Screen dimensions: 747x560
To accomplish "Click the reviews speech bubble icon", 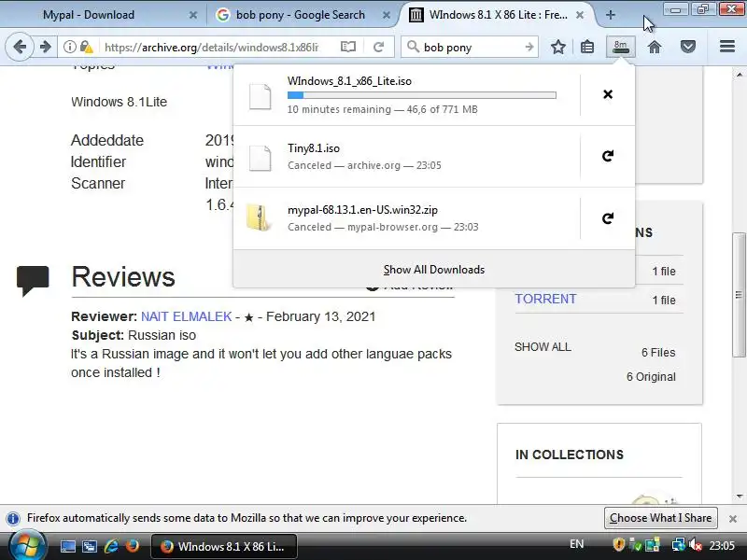I will click(33, 281).
